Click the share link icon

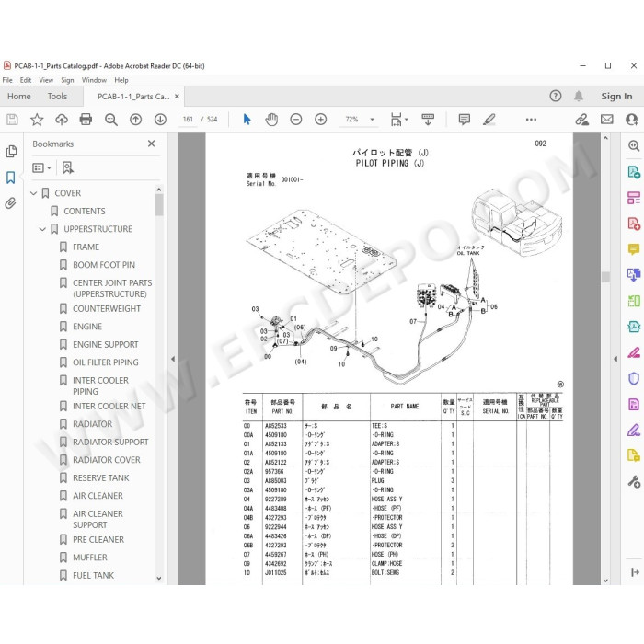(x=581, y=120)
